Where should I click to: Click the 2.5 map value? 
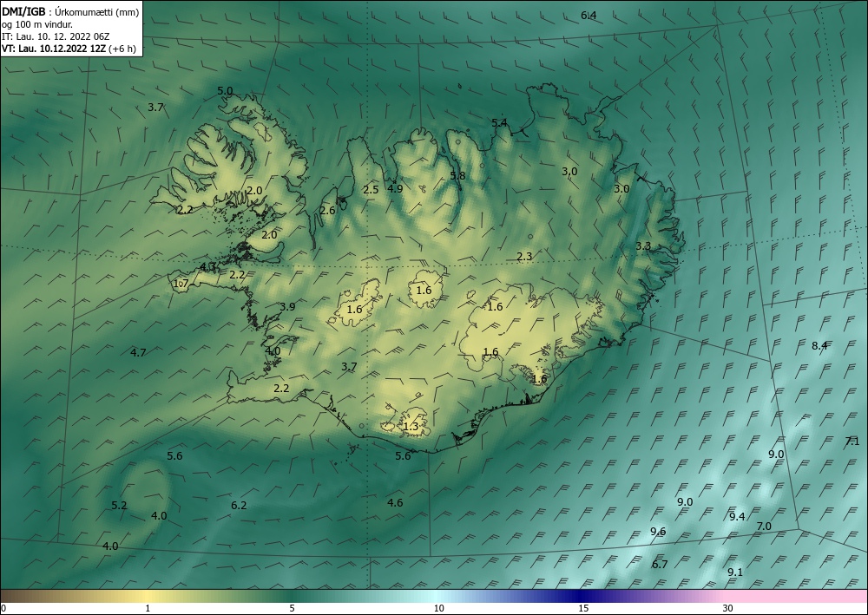click(371, 190)
